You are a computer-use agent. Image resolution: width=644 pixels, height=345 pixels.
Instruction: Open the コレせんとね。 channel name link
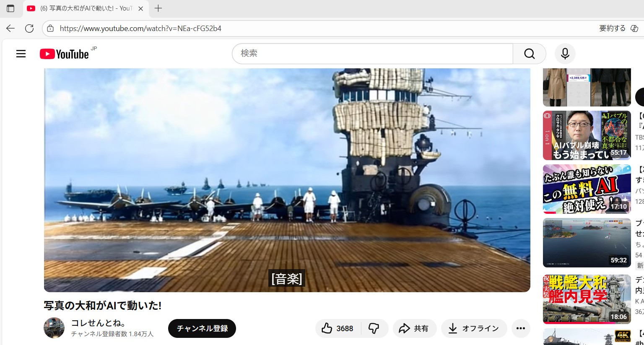pos(98,323)
